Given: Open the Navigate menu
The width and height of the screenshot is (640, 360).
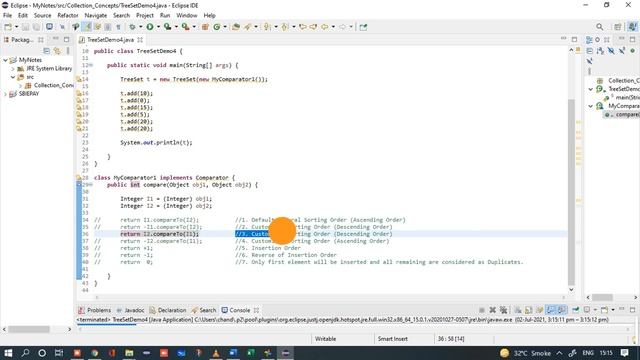Looking at the screenshot, I should 96,16.
